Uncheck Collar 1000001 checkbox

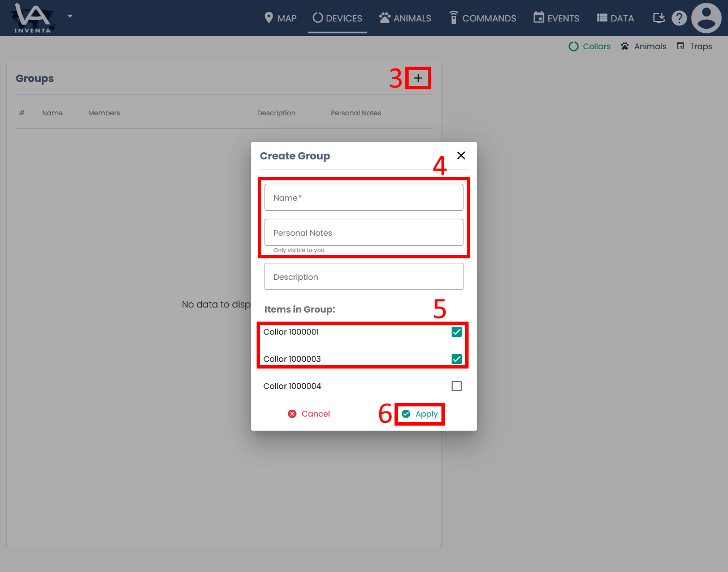pyautogui.click(x=457, y=332)
